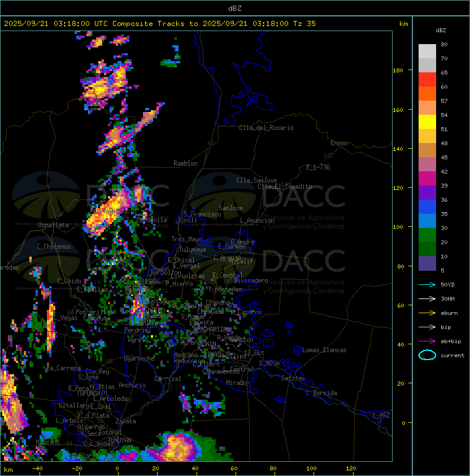This screenshot has height=476, width=470.
Task: Click the 'Encon' map label
Action: [x=339, y=143]
